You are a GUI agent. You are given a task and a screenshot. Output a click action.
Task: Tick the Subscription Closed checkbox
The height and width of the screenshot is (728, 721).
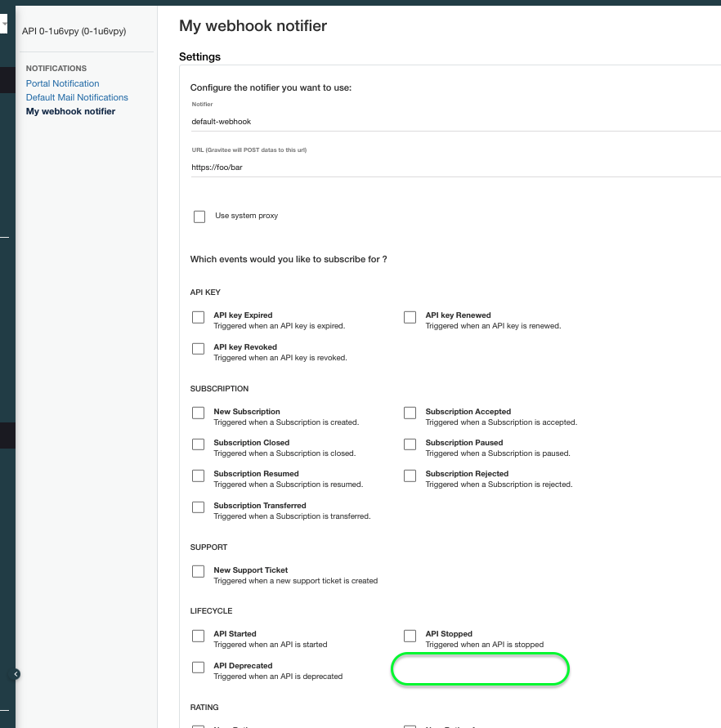(x=199, y=444)
